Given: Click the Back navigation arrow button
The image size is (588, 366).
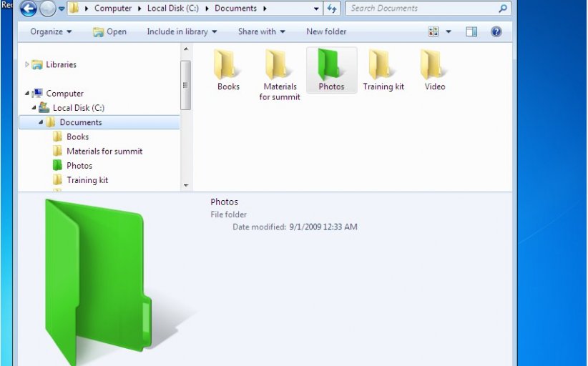Looking at the screenshot, I should point(29,9).
